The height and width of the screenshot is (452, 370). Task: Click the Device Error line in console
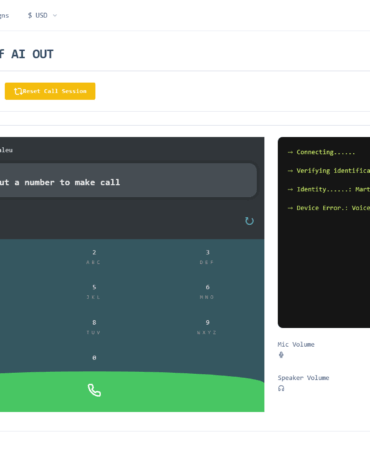[329, 208]
